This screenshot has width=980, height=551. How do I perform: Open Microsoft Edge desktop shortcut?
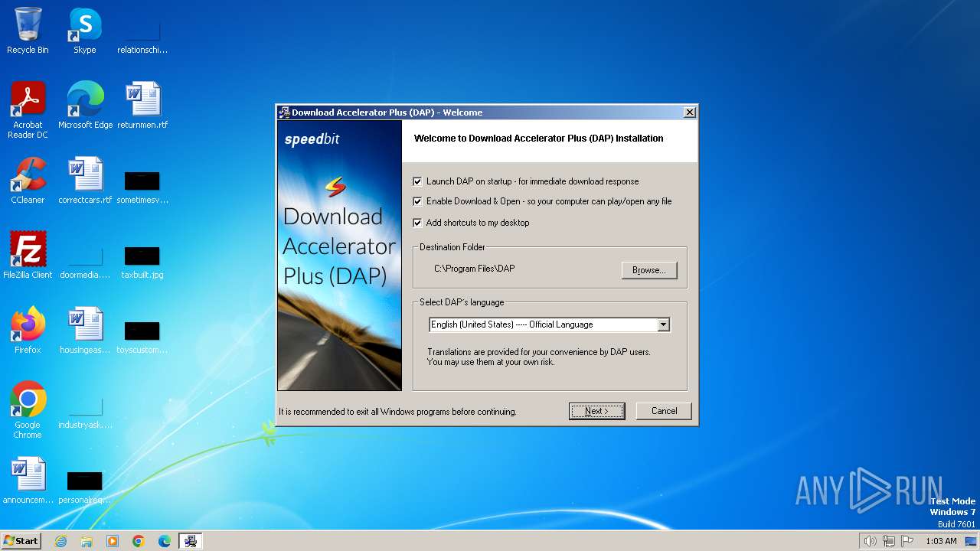(85, 106)
